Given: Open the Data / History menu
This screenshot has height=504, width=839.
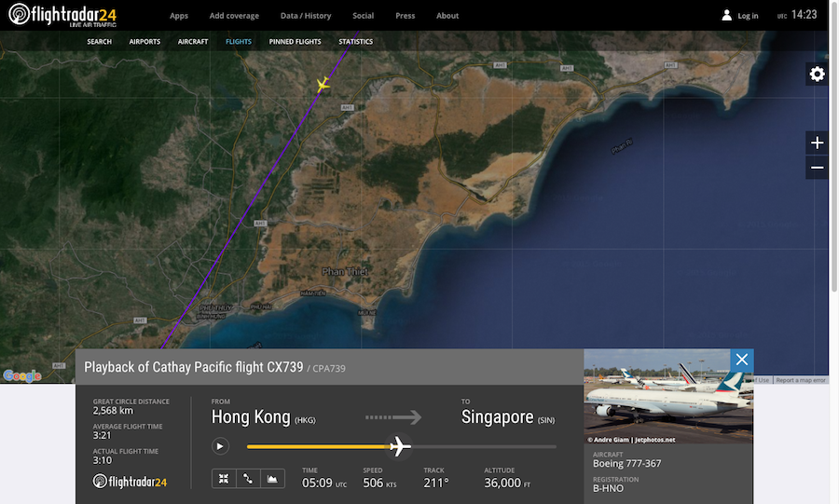Looking at the screenshot, I should (x=306, y=16).
